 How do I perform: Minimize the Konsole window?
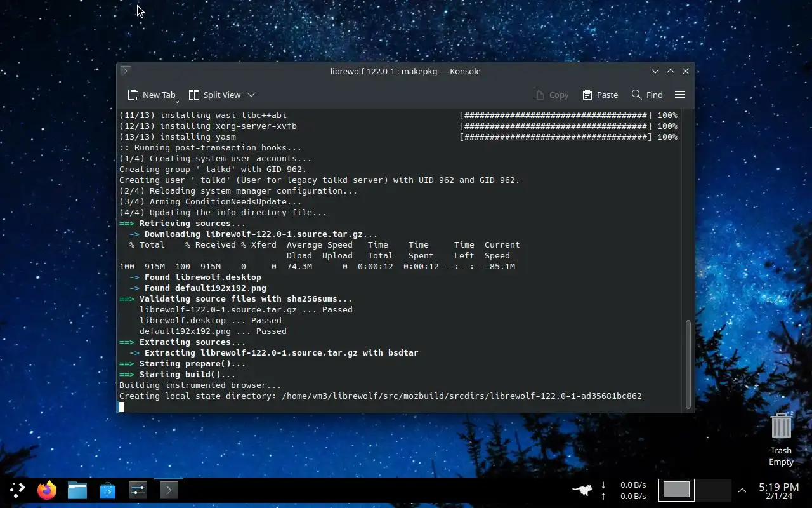[x=655, y=71]
